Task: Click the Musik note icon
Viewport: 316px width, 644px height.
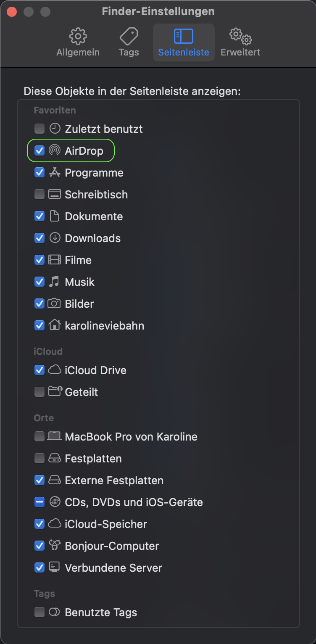Action: [x=54, y=282]
